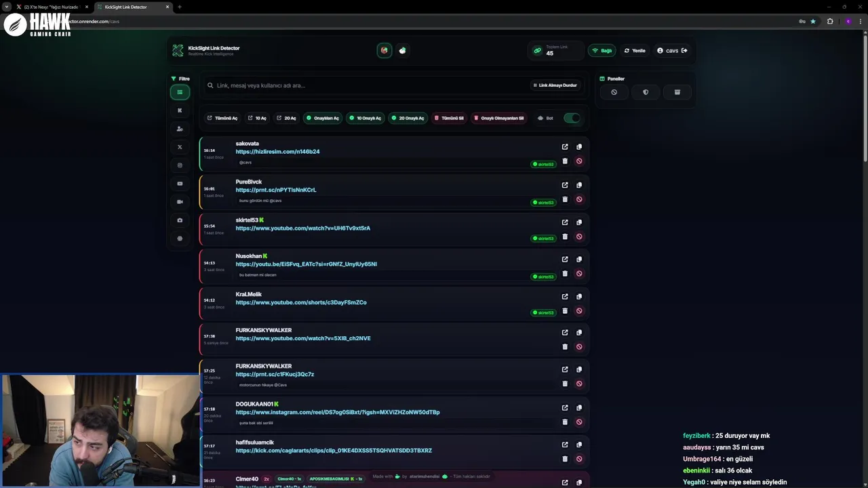Block user skirtel53 icon

tap(579, 237)
